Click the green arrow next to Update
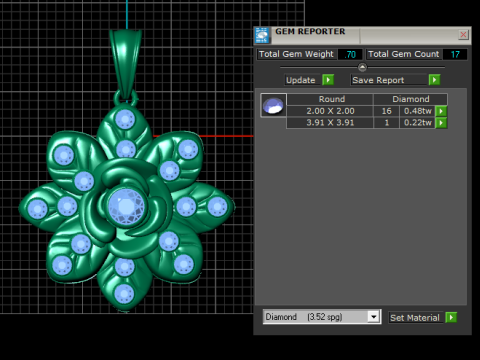This screenshot has height=360, width=480. 328,80
